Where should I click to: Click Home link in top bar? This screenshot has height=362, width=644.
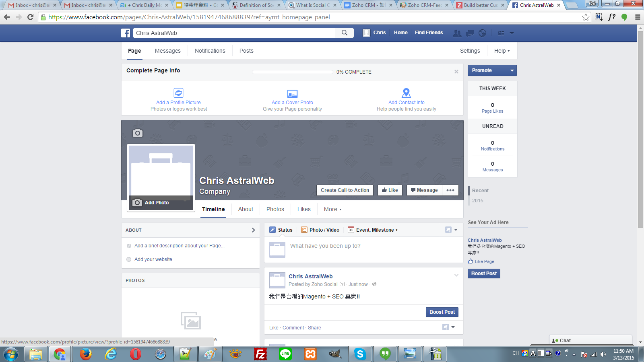pos(400,33)
